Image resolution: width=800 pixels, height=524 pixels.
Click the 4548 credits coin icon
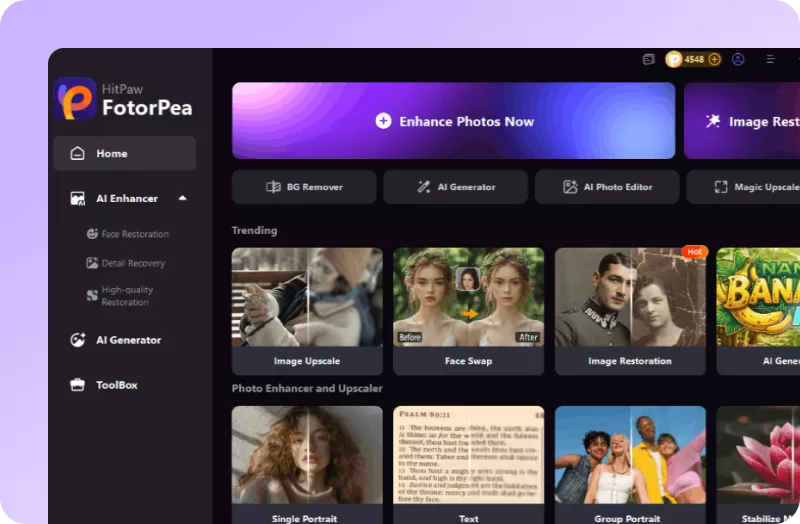pyautogui.click(x=674, y=59)
